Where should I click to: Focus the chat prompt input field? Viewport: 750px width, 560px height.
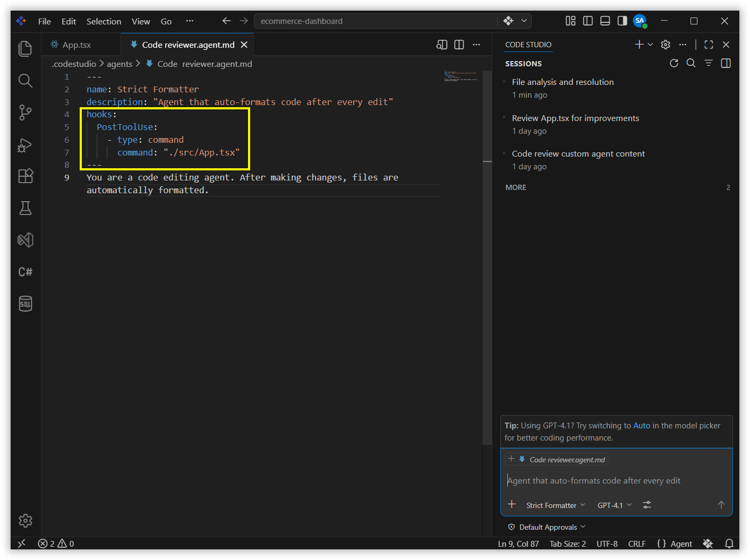point(616,481)
